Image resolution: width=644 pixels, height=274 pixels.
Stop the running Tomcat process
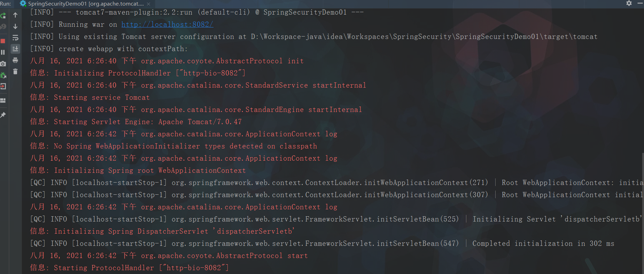point(3,41)
